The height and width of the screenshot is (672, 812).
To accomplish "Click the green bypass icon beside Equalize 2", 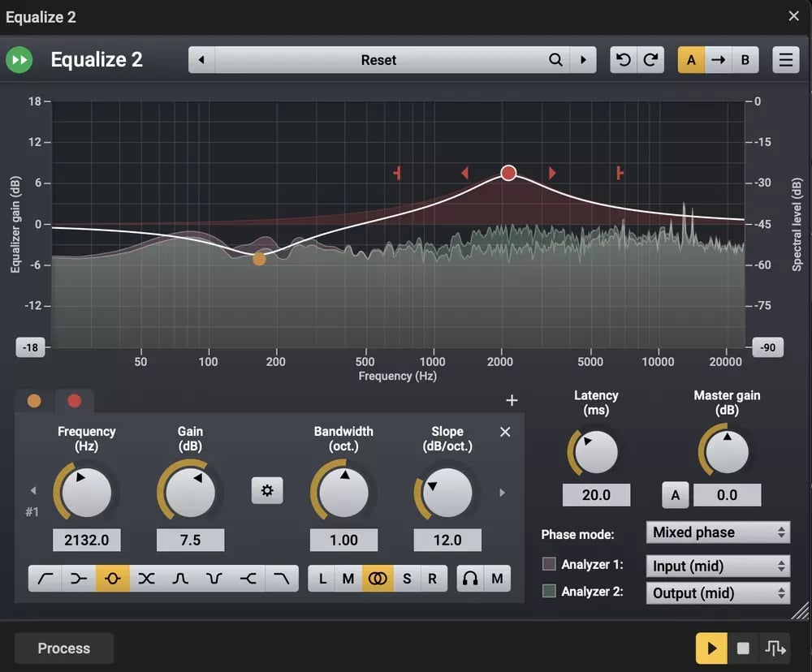I will coord(19,60).
